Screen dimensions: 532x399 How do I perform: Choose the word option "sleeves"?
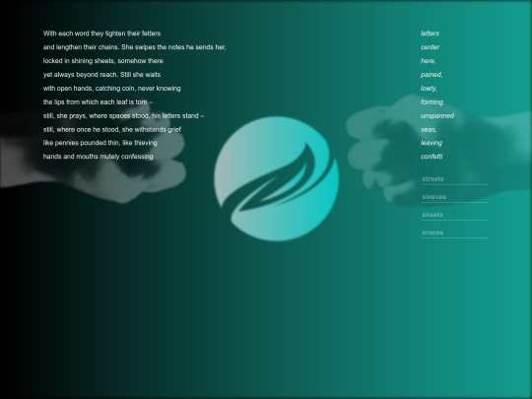pos(454,197)
